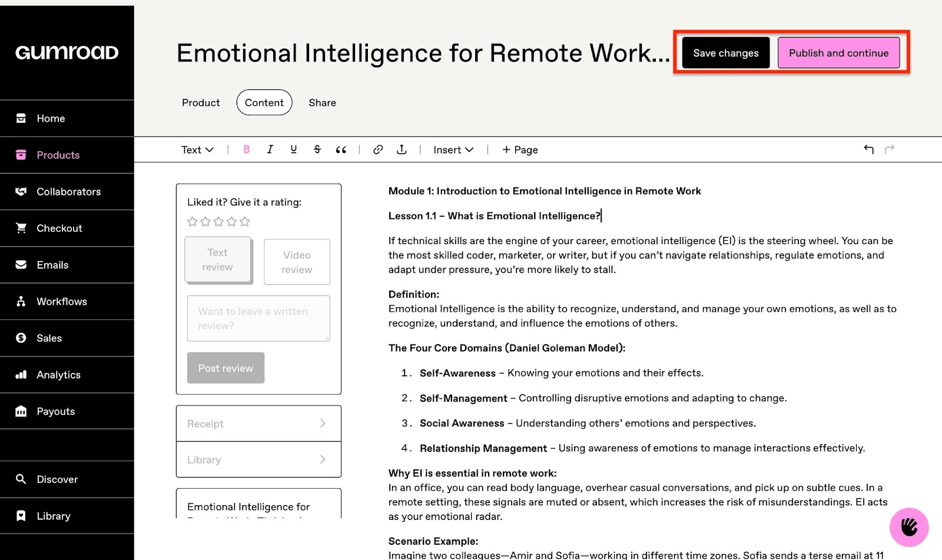Click the 'Definition:' heading
This screenshot has height=560, width=942.
pyautogui.click(x=414, y=294)
